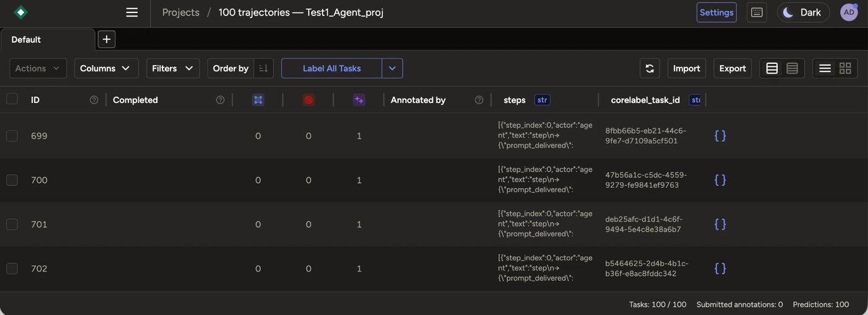Check the box for task 701
The width and height of the screenshot is (868, 315).
click(x=12, y=224)
